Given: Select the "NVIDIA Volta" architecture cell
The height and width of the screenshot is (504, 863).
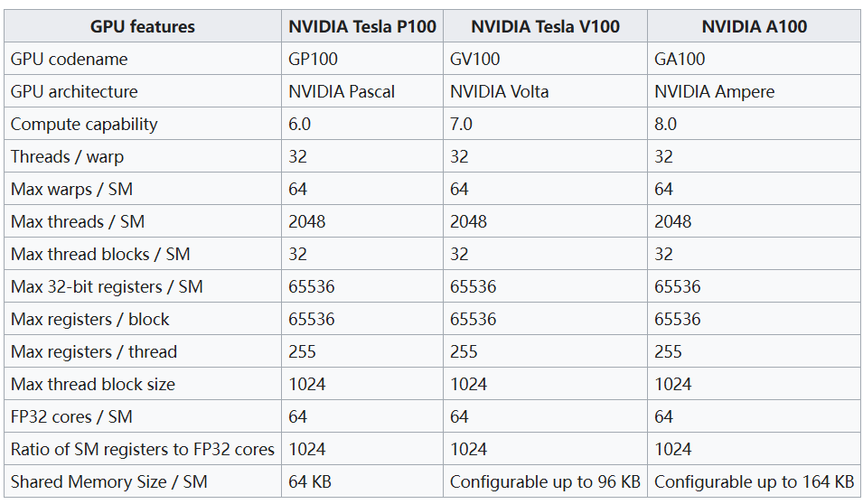Looking at the screenshot, I should (x=499, y=91).
